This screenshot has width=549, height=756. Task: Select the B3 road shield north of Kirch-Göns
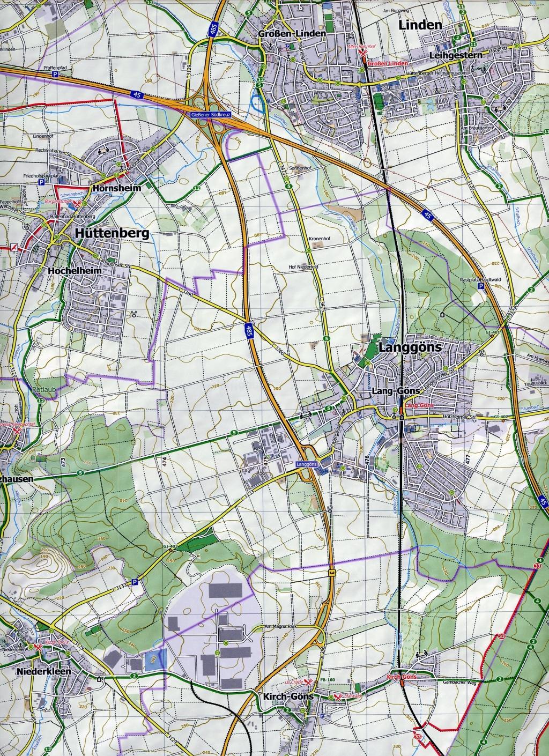(x=332, y=574)
